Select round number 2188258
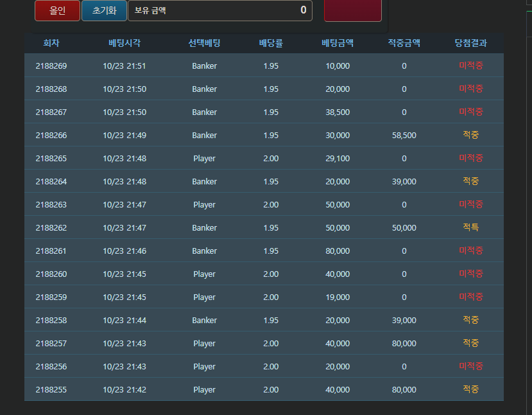The width and height of the screenshot is (532, 415). [51, 320]
